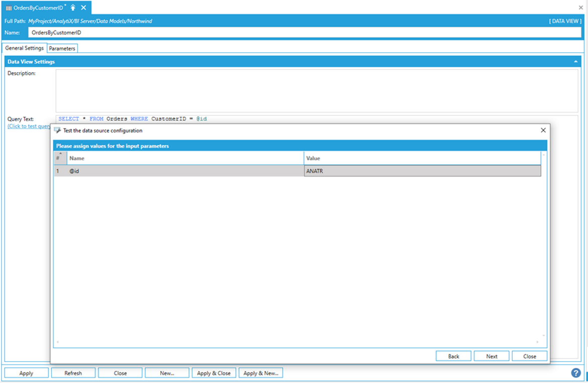The image size is (588, 383).
Task: Click the Apply button
Action: (x=26, y=373)
